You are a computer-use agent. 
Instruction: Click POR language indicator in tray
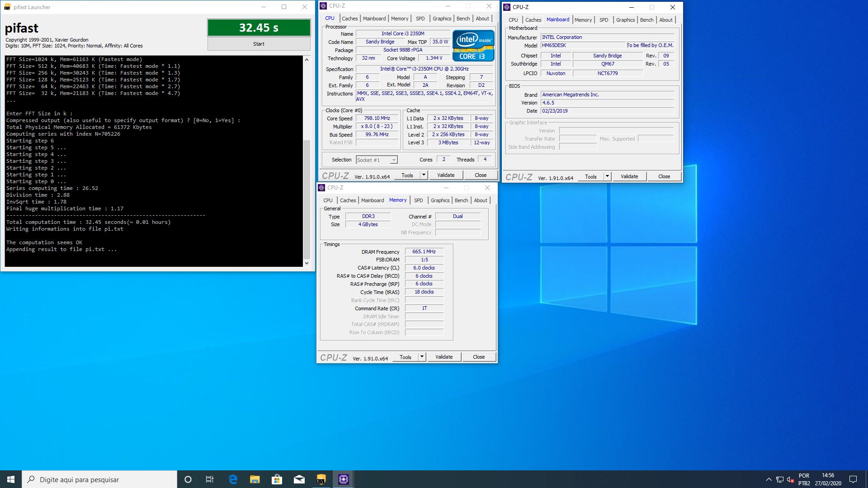click(x=804, y=475)
